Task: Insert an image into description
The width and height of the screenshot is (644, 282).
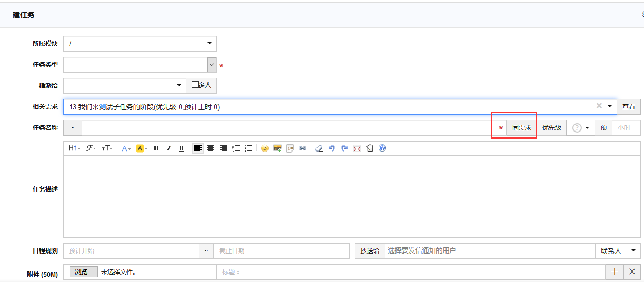Action: coord(278,148)
